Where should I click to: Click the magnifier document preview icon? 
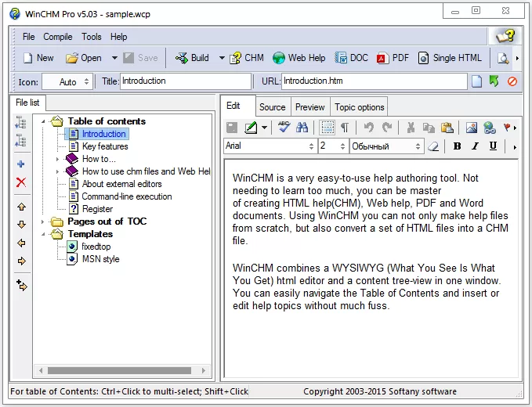[x=503, y=58]
